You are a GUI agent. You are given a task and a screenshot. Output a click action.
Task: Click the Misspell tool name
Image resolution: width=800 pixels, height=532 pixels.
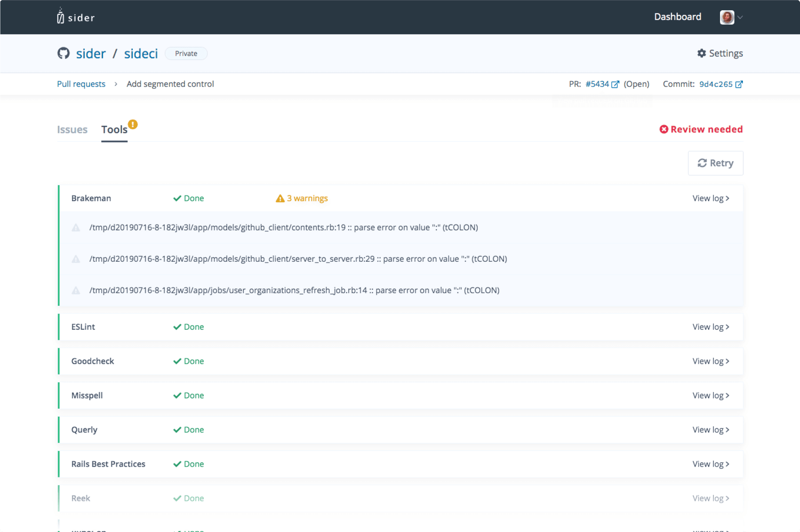[87, 395]
